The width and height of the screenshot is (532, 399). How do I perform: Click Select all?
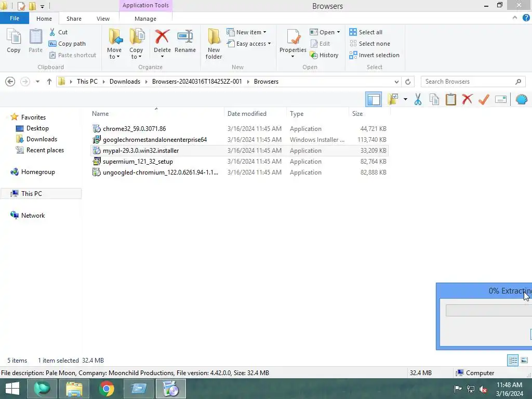point(366,32)
